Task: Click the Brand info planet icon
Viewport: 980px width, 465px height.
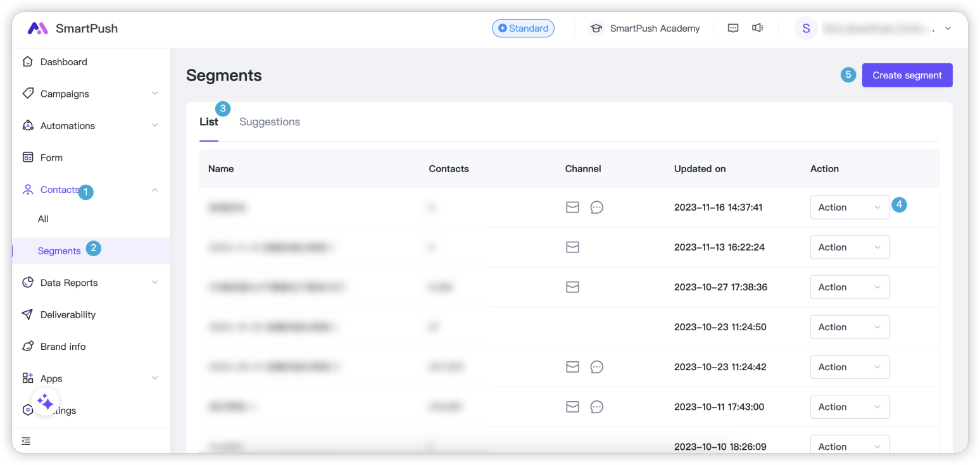Action: pyautogui.click(x=28, y=347)
